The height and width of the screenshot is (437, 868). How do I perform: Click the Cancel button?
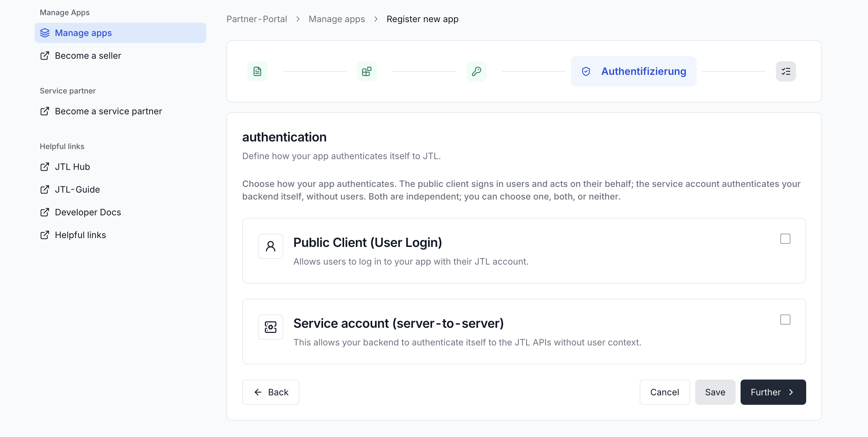point(665,392)
